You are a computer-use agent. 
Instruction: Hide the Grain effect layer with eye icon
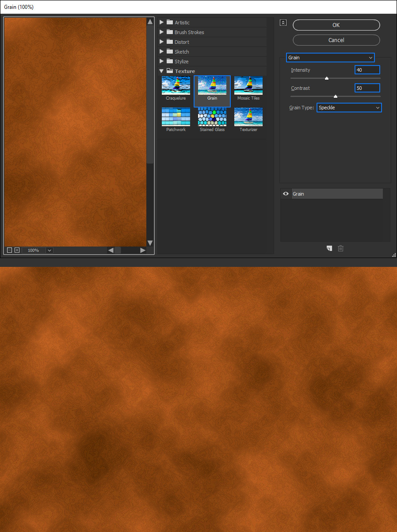286,194
